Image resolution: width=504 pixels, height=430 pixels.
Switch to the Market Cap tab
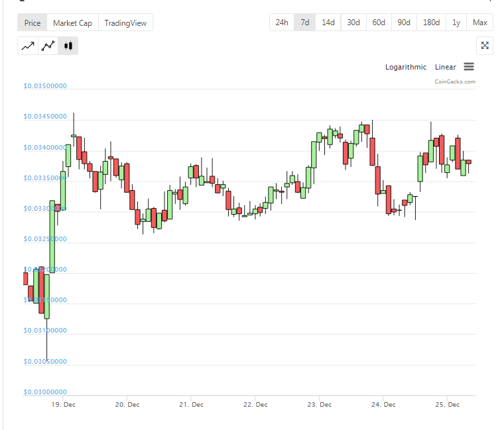pyautogui.click(x=73, y=23)
